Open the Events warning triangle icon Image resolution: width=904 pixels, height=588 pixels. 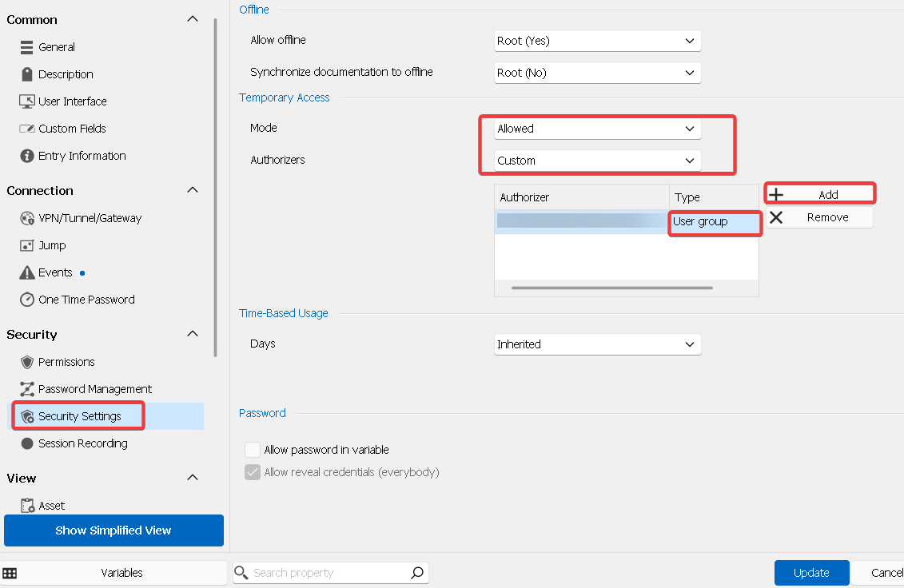pyautogui.click(x=26, y=272)
